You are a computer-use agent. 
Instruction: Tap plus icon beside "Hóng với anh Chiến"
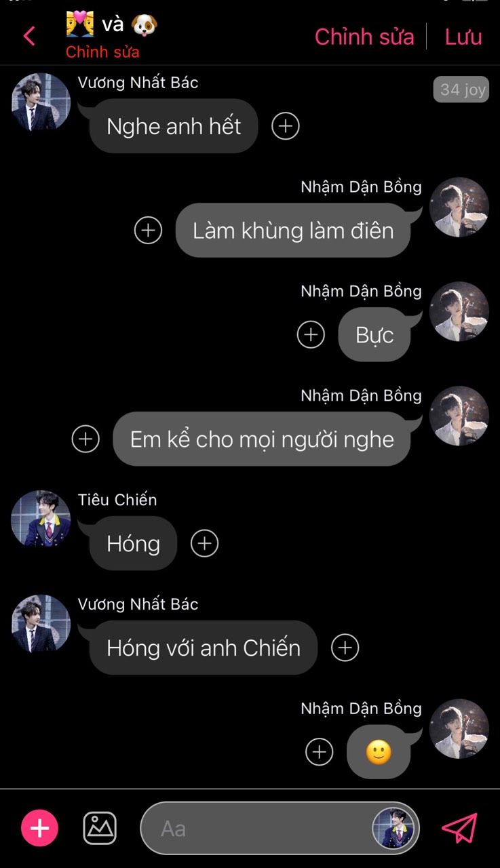345,648
